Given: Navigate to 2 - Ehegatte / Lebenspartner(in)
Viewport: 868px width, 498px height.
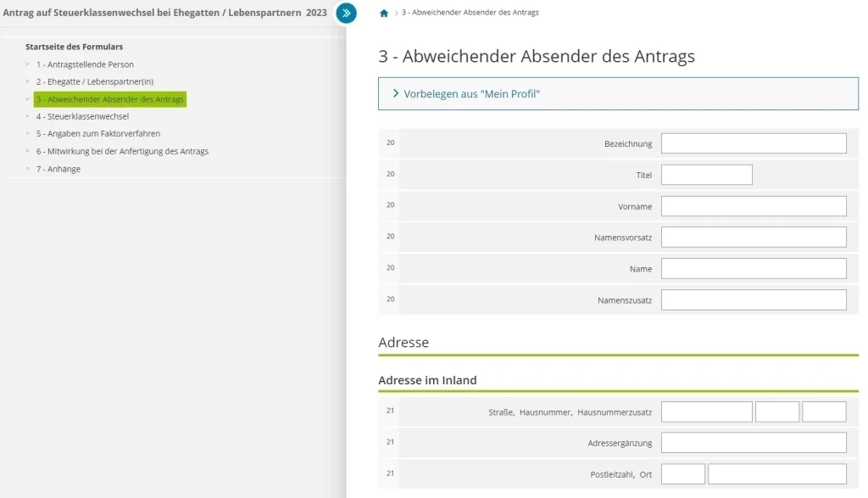Looking at the screenshot, I should (x=95, y=81).
